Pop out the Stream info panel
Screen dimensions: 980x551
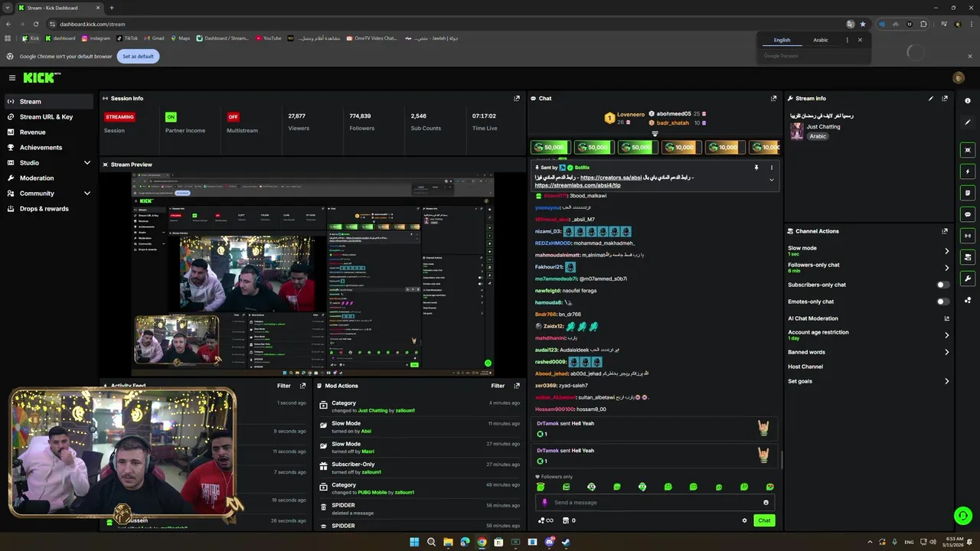pyautogui.click(x=945, y=98)
